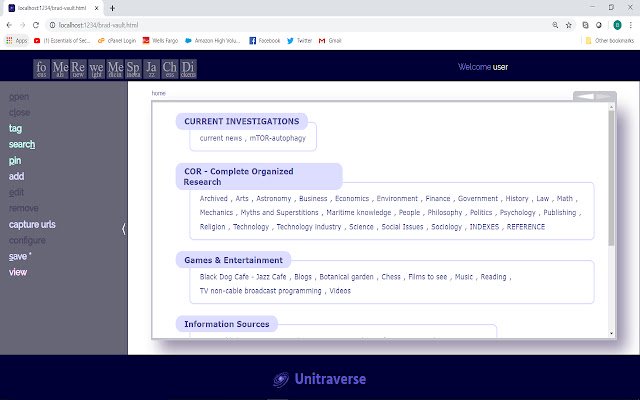This screenshot has height=400, width=640.
Task: Open the 'Astronomy' topic
Action: 273,198
